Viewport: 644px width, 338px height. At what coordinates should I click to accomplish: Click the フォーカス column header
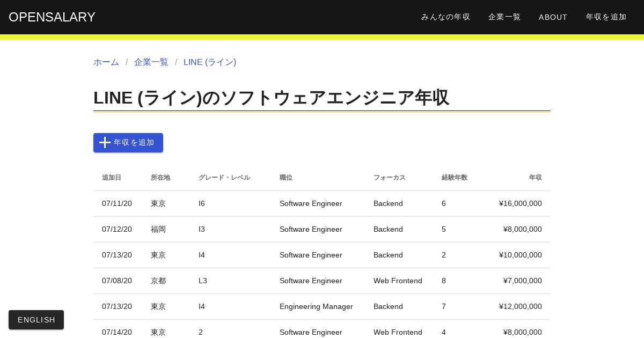click(390, 178)
